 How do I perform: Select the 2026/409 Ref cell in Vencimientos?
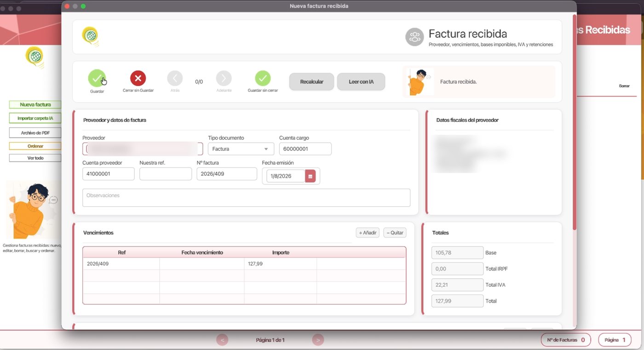click(x=121, y=264)
